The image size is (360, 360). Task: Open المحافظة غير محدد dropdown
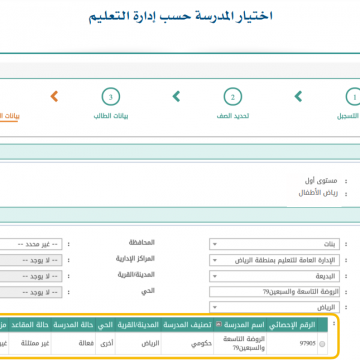31,244
